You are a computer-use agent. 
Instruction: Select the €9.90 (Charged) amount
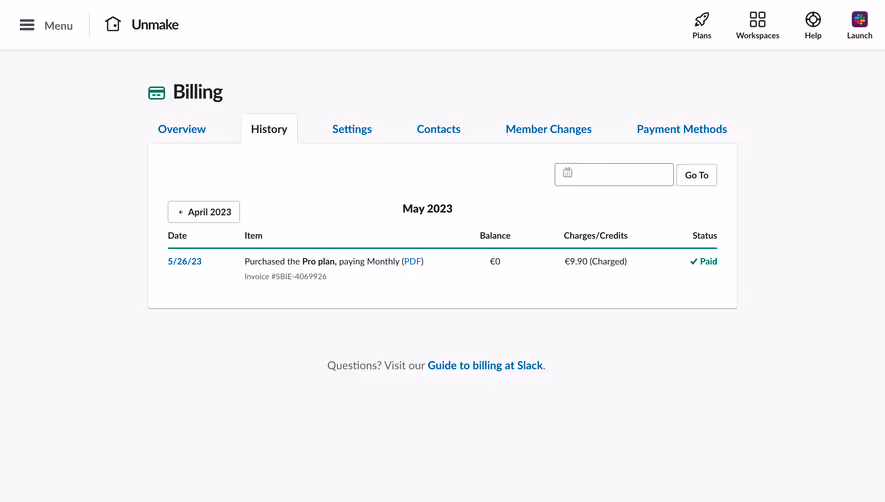pos(595,261)
